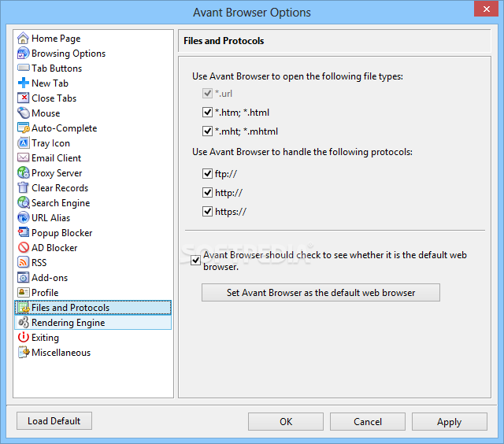Open the New Tab settings
Image resolution: width=504 pixels, height=444 pixels.
tap(50, 83)
